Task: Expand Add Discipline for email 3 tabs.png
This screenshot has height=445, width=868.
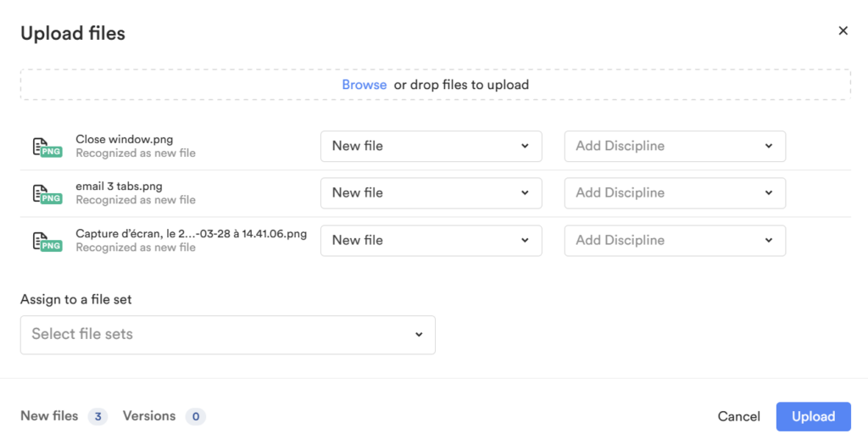Action: pyautogui.click(x=675, y=193)
